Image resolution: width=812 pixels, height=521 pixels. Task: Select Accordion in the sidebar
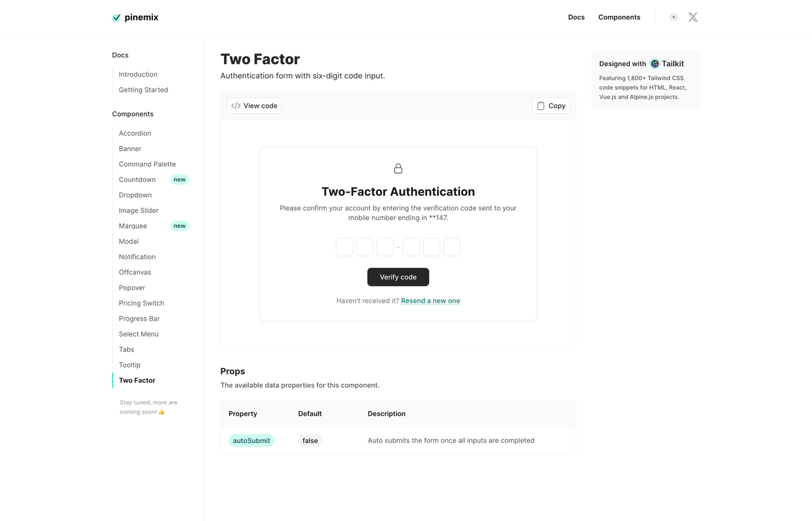tap(135, 133)
